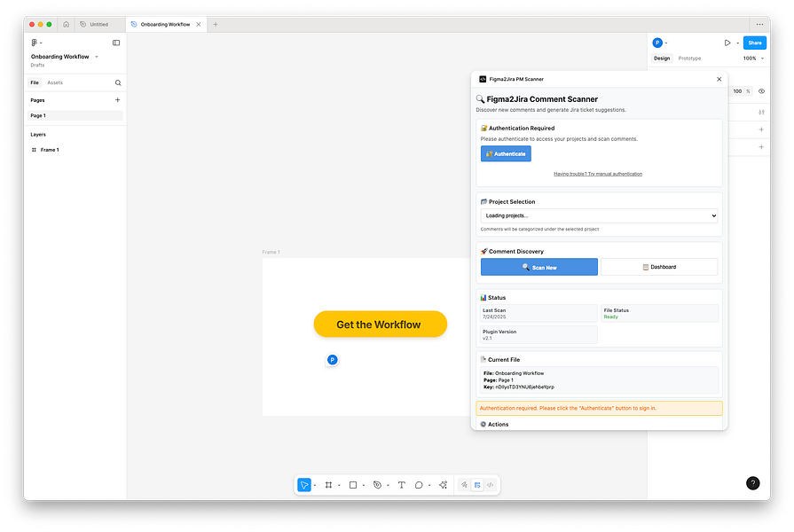Open the AI Actions tool in toolbar
Screen dimensions: 794x532
(442, 484)
